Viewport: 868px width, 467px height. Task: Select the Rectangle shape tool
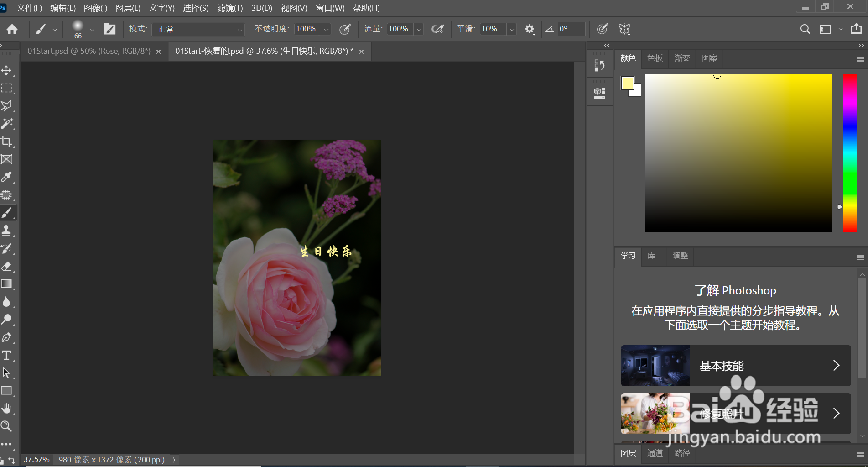click(6, 391)
